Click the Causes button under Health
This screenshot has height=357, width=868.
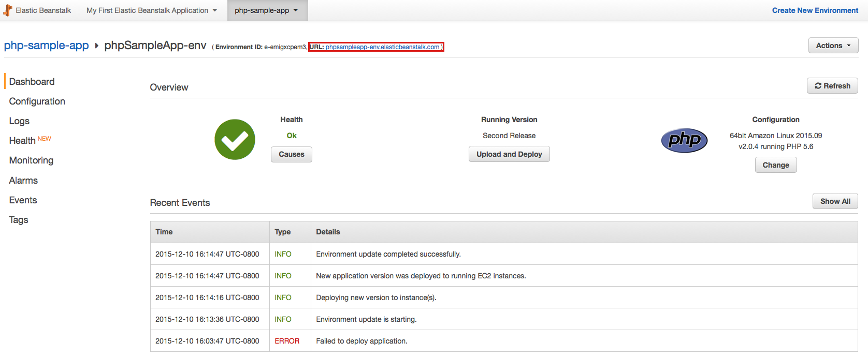click(292, 154)
